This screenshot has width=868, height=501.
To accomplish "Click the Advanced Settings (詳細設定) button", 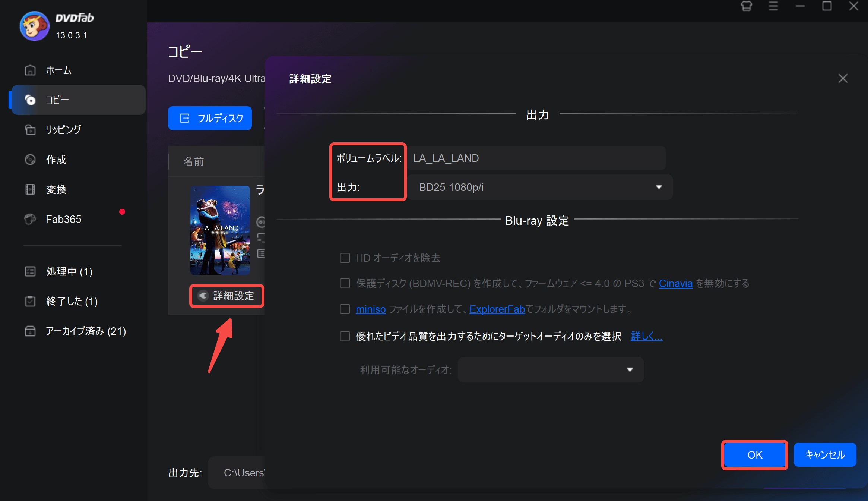I will 227,296.
